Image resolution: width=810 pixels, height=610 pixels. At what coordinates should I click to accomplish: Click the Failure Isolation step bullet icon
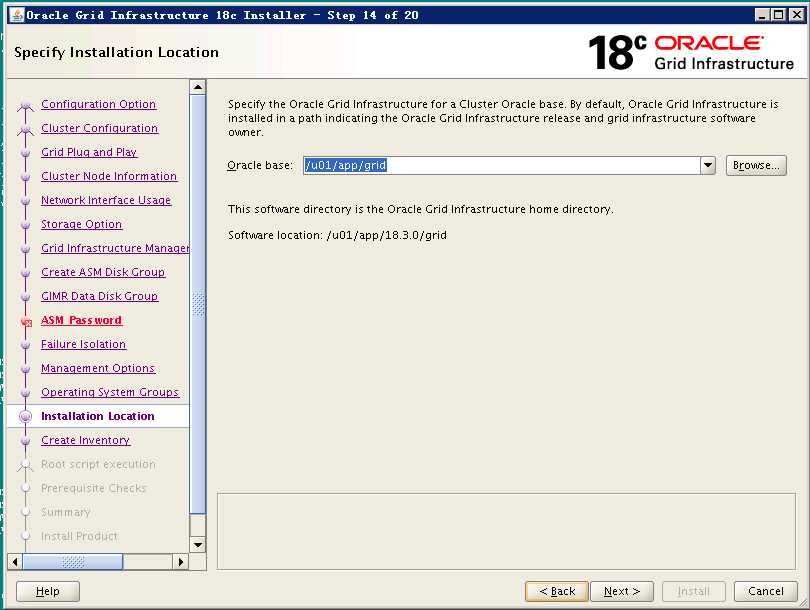[25, 345]
